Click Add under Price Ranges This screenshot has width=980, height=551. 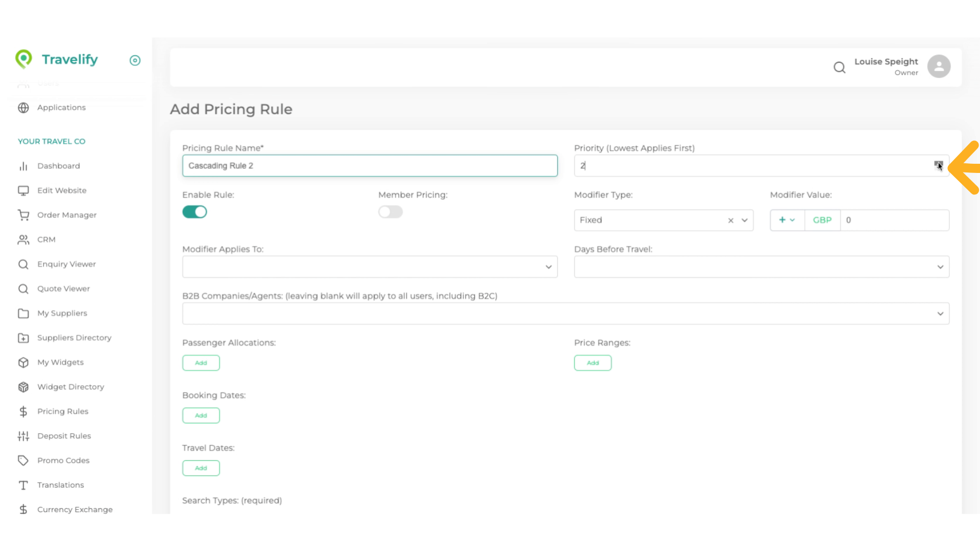point(593,363)
